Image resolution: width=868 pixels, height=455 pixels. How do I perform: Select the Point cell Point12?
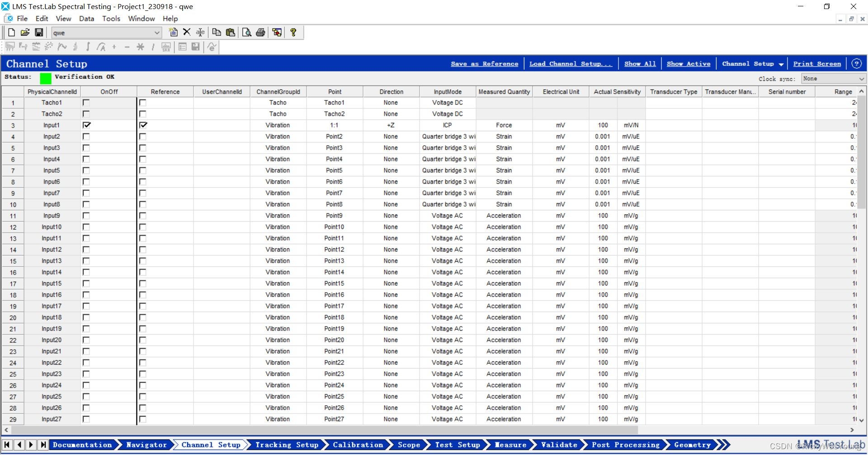click(x=335, y=250)
